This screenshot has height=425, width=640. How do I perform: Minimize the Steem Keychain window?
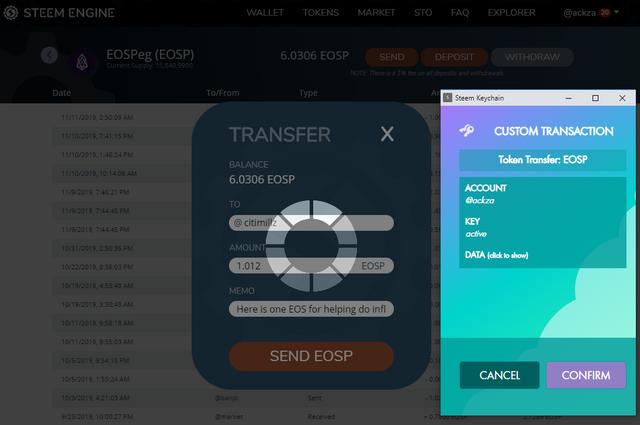(x=568, y=98)
